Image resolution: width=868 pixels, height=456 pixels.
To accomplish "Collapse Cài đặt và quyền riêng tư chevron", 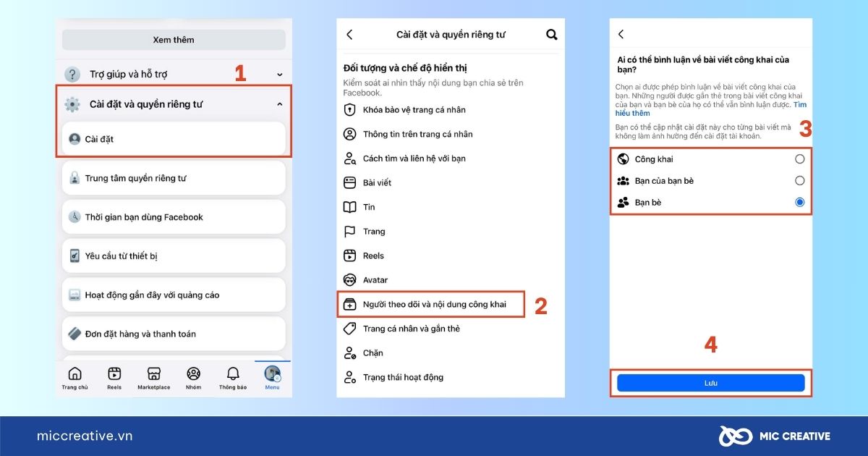I will (280, 105).
